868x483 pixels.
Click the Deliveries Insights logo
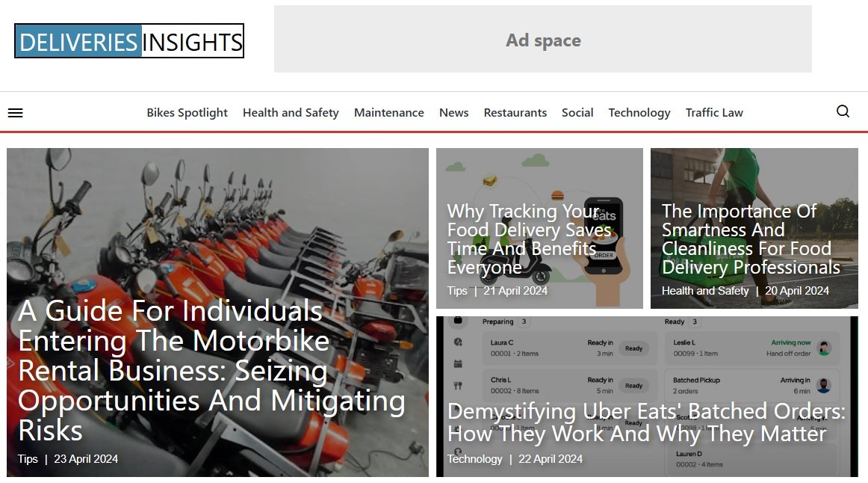(129, 41)
